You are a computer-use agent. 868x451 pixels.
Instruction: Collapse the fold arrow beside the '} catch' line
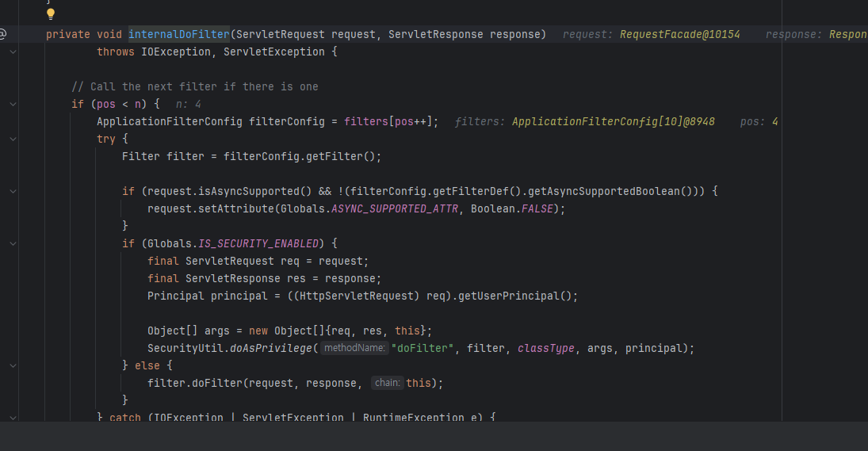click(13, 418)
